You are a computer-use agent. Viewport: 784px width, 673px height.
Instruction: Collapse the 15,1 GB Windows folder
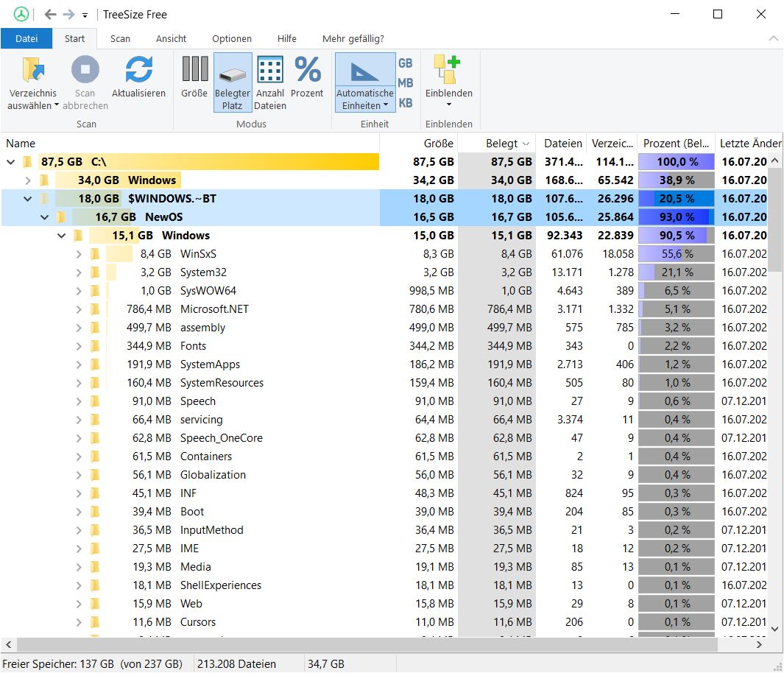61,236
